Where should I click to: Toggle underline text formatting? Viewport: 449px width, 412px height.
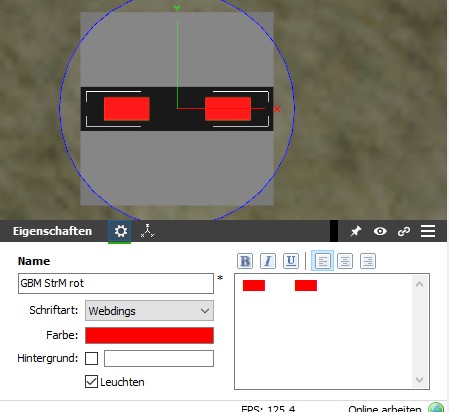click(291, 261)
